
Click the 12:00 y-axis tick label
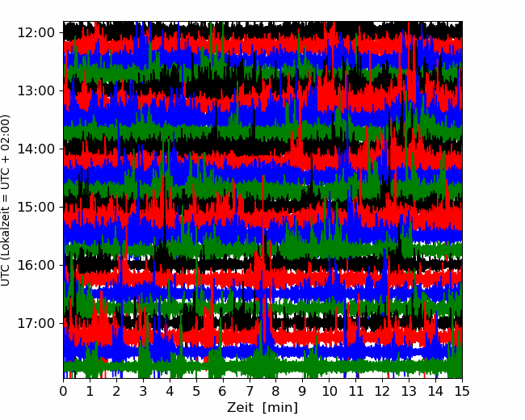coord(36,33)
